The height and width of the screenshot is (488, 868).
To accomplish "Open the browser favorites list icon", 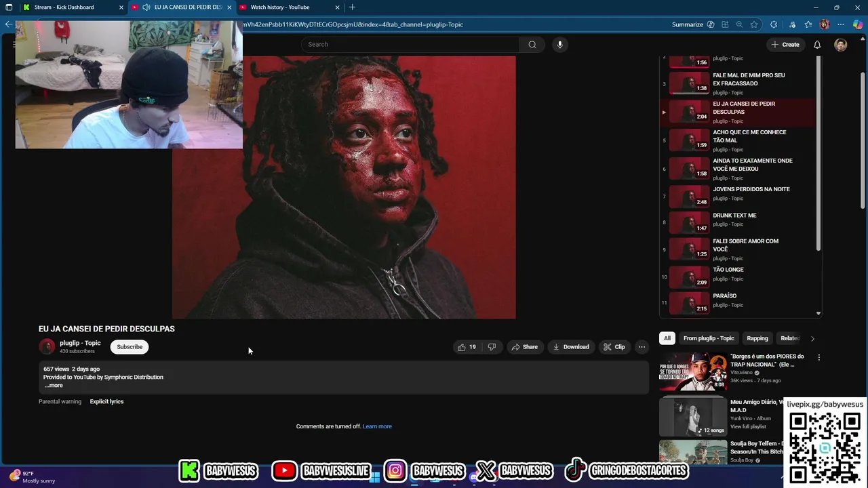I will (808, 24).
